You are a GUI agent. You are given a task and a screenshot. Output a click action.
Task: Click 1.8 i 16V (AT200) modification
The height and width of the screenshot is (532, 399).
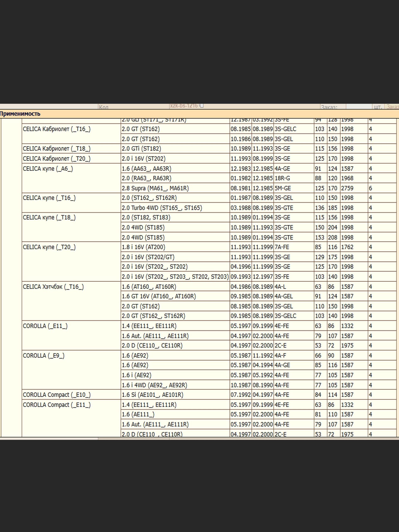[x=143, y=247]
